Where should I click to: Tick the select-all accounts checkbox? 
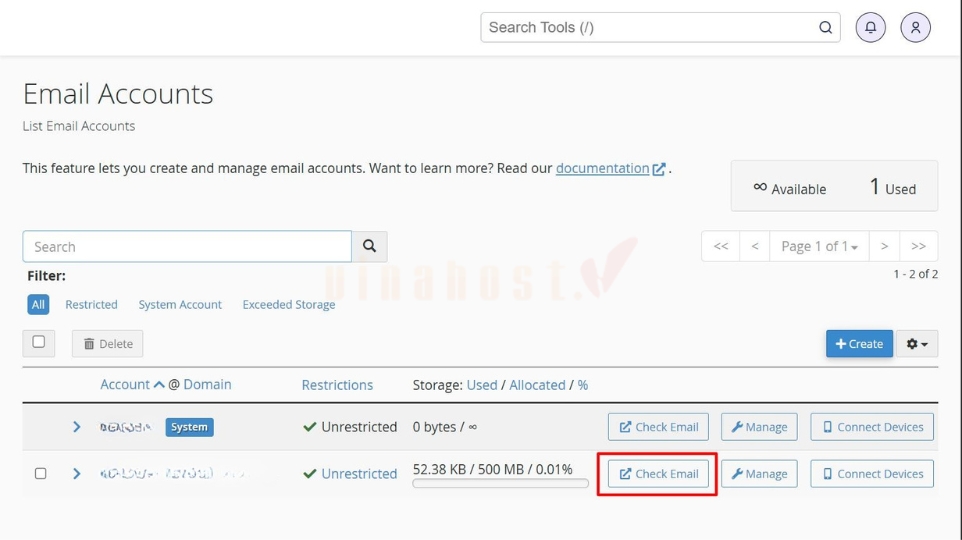[x=39, y=342]
